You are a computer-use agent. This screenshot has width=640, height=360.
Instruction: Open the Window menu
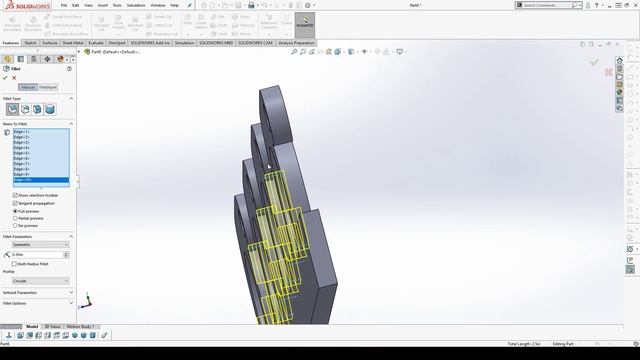click(x=158, y=5)
